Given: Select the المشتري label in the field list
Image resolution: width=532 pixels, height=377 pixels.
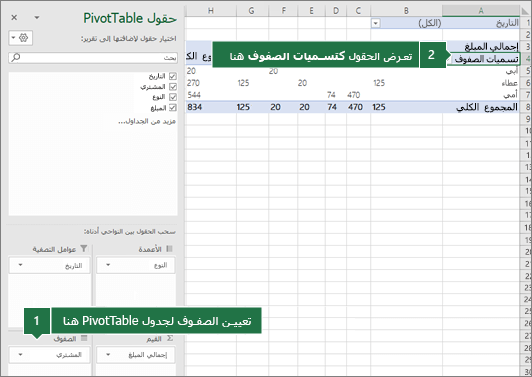Looking at the screenshot, I should [x=153, y=87].
